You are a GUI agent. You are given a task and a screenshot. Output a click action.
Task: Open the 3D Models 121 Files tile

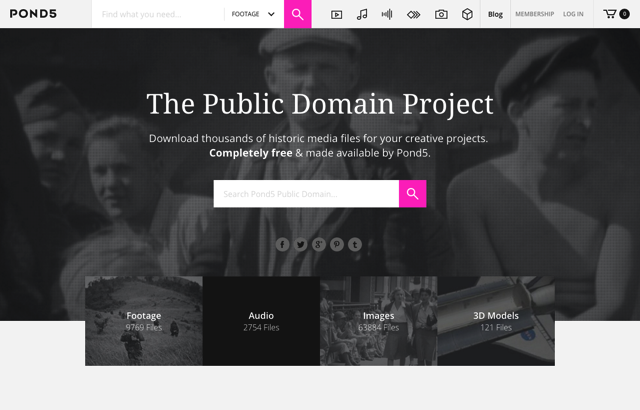click(x=496, y=321)
